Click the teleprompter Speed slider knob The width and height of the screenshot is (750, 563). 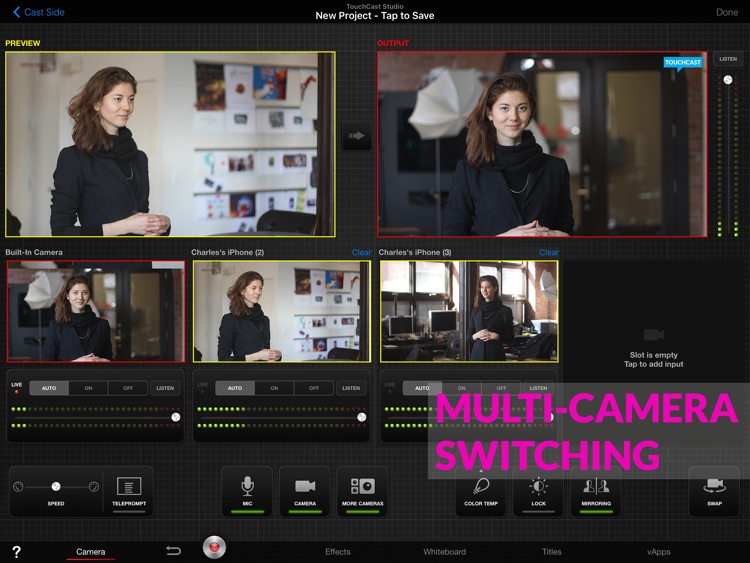[x=56, y=487]
